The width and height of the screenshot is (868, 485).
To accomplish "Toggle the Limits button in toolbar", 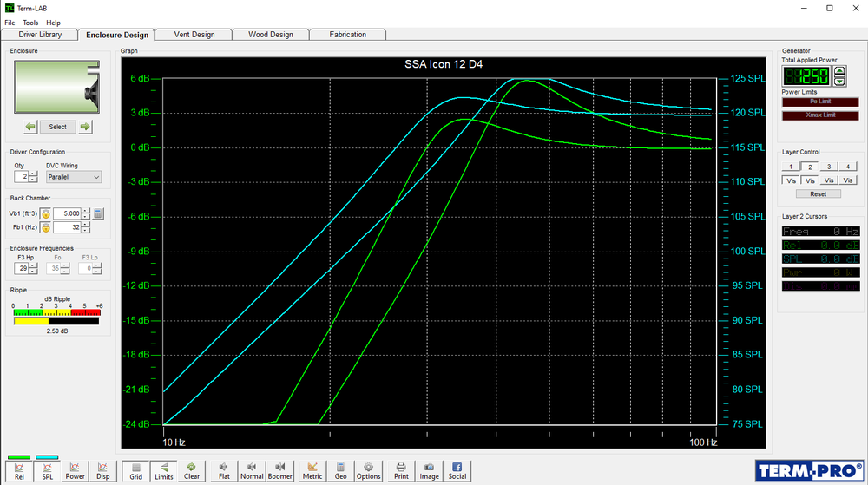I will click(164, 471).
